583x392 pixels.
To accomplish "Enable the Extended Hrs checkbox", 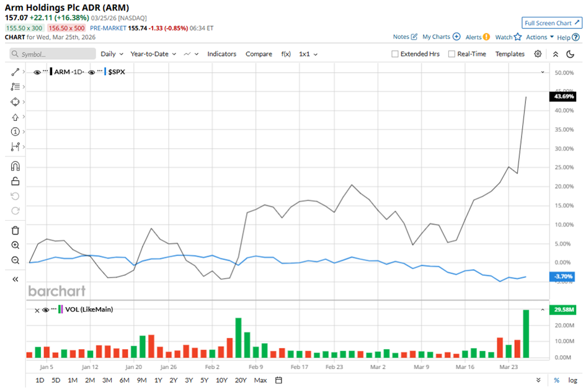I will [x=395, y=54].
